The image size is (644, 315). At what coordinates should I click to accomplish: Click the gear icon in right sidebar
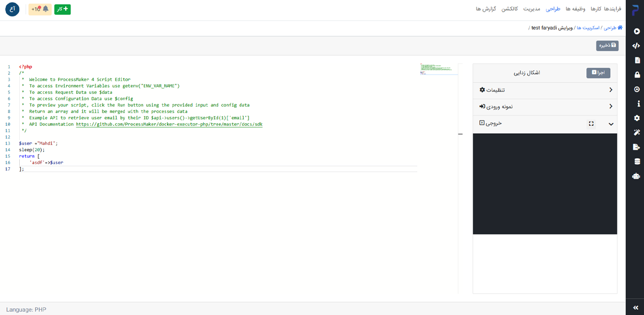tap(637, 118)
